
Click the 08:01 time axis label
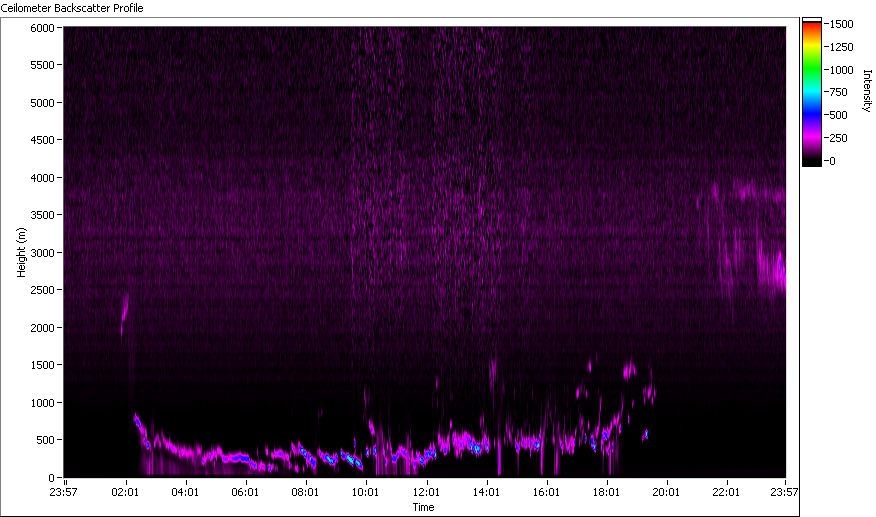pos(305,492)
